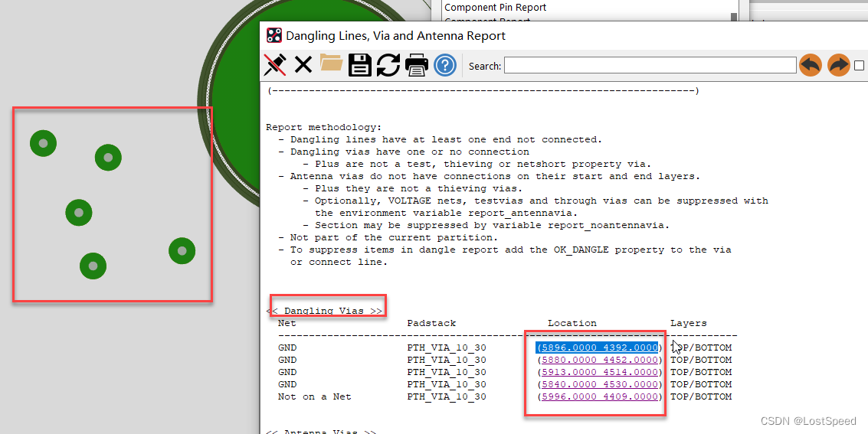Select Component Pin Report in the list
This screenshot has width=868, height=434.
pyautogui.click(x=496, y=7)
